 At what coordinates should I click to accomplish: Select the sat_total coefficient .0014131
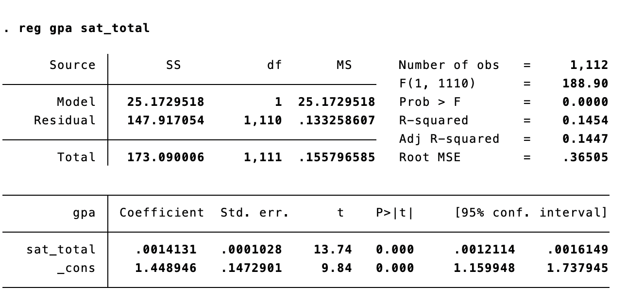click(x=166, y=250)
